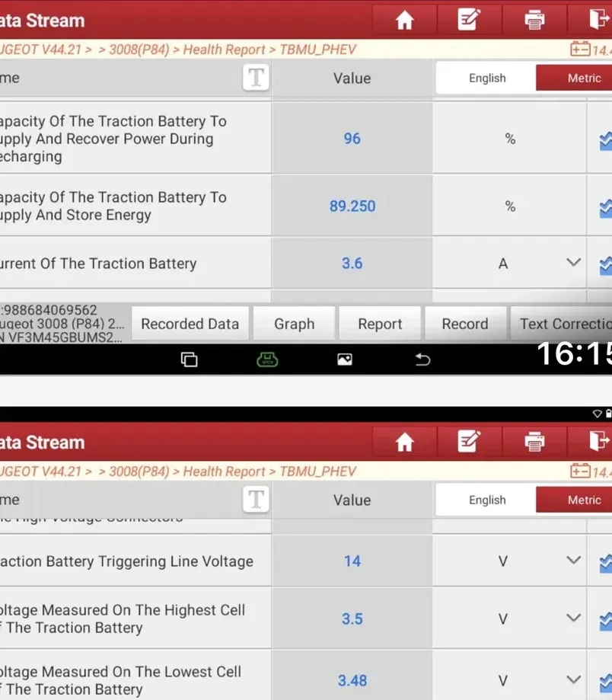
Task: Switch to the Graph view
Action: (x=294, y=324)
